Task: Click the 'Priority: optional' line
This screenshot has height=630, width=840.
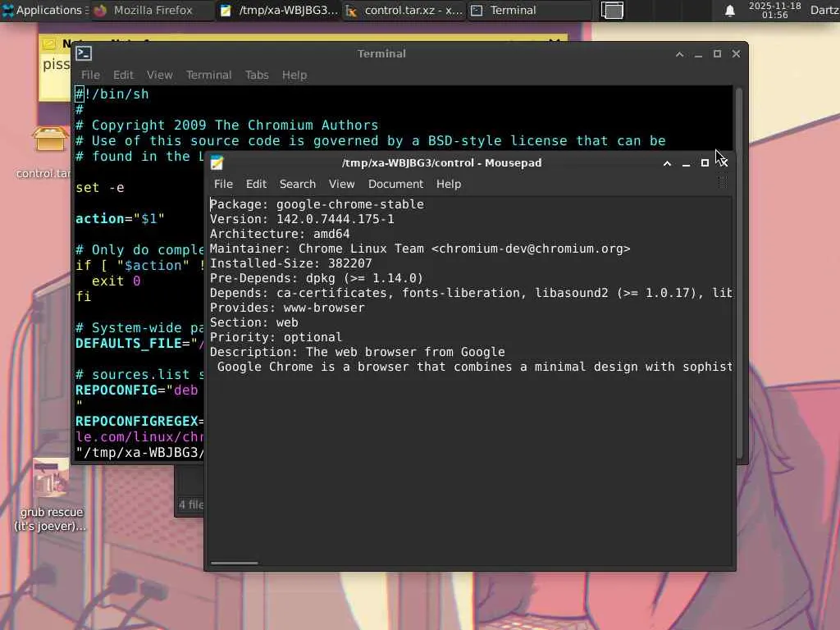Action: [276, 337]
